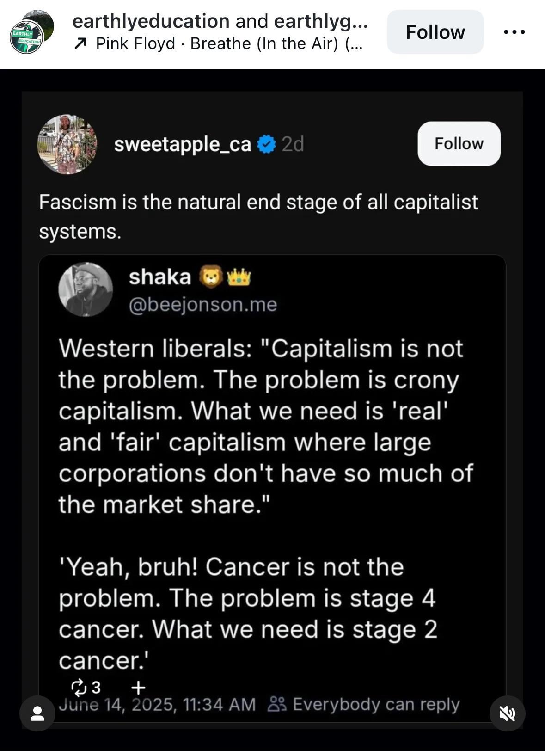Open shaka's profile avatar
This screenshot has width=545, height=756.
pos(86,289)
